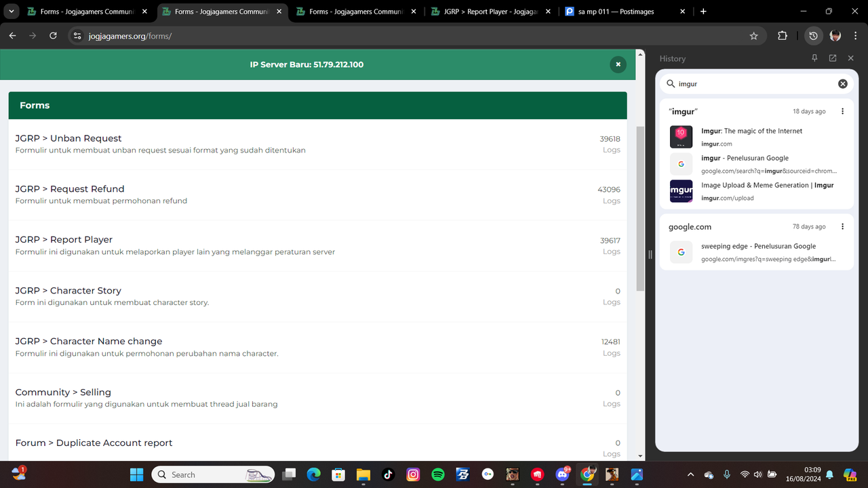Screen dimensions: 868x488
Task: Dismiss the IP Server Baru announcement banner
Action: (618, 64)
